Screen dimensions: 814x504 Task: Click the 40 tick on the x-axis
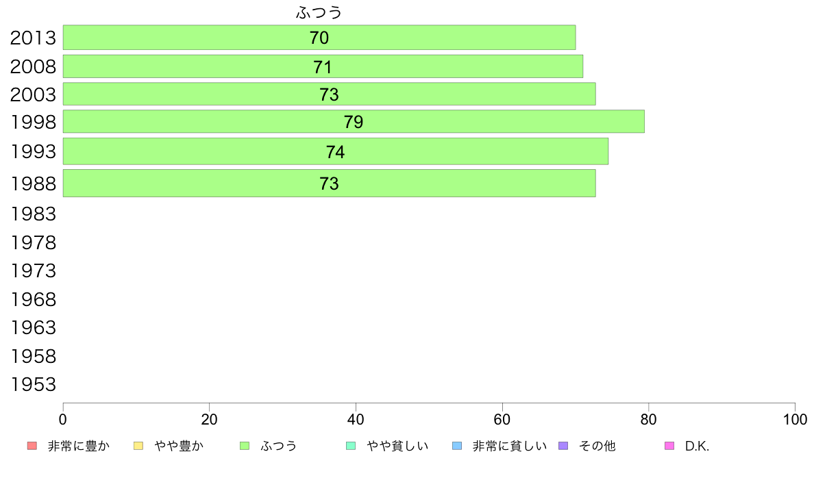tap(356, 419)
